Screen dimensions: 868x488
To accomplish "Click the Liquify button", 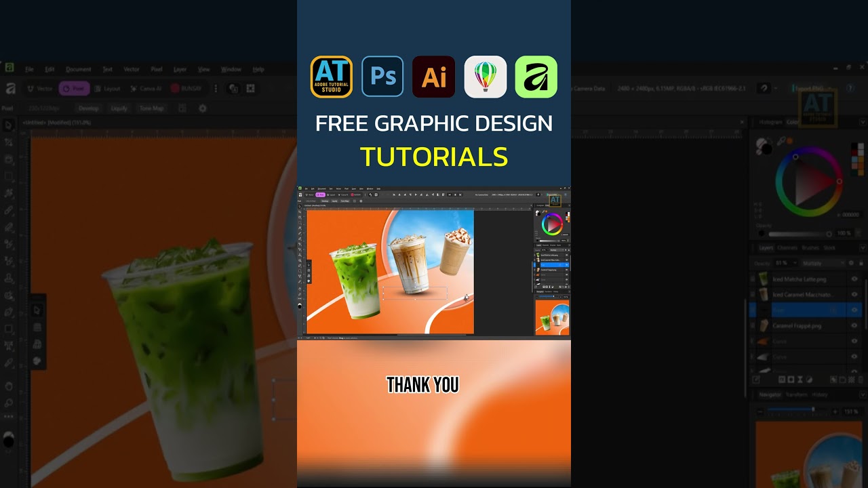I will [x=119, y=108].
